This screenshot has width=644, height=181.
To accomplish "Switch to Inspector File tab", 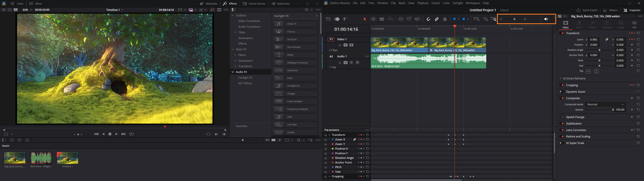I will coord(634,24).
